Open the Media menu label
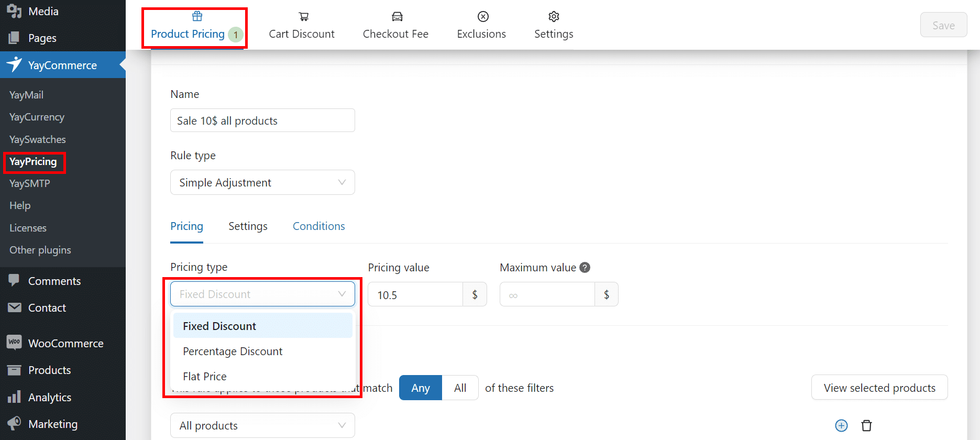Viewport: 980px width, 440px height. click(x=43, y=11)
